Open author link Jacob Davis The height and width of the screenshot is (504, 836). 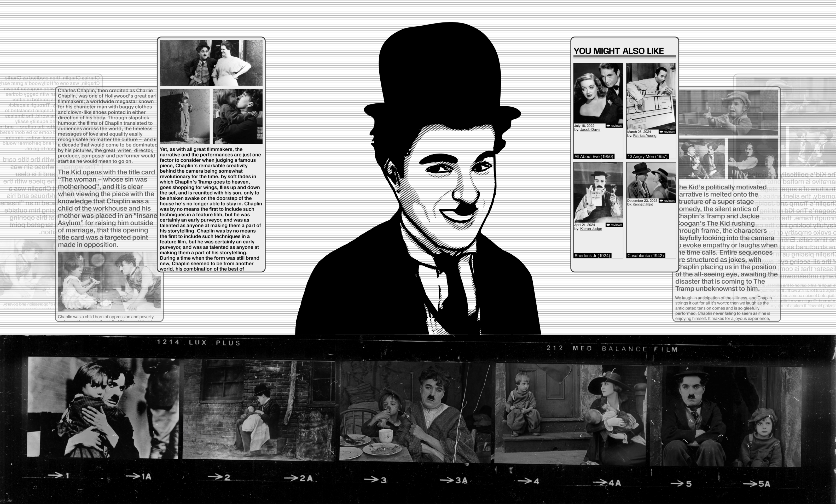590,130
